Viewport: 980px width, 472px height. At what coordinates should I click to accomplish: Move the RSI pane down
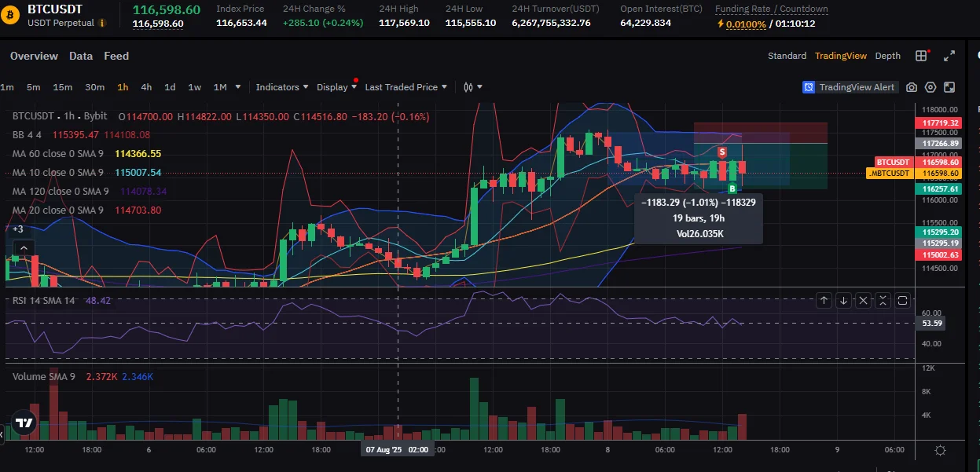843,300
